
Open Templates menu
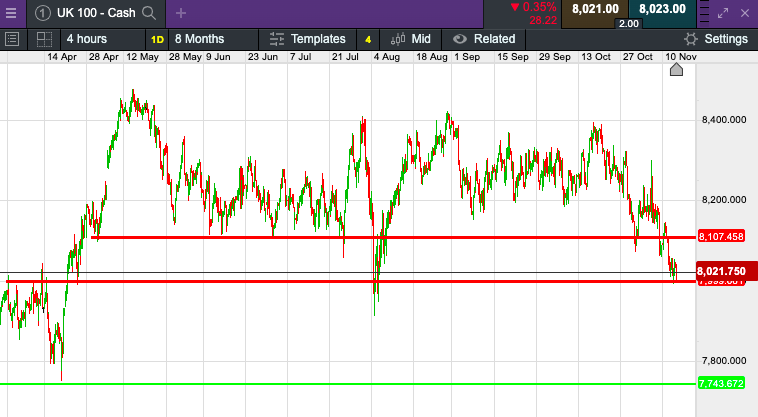tap(307, 39)
